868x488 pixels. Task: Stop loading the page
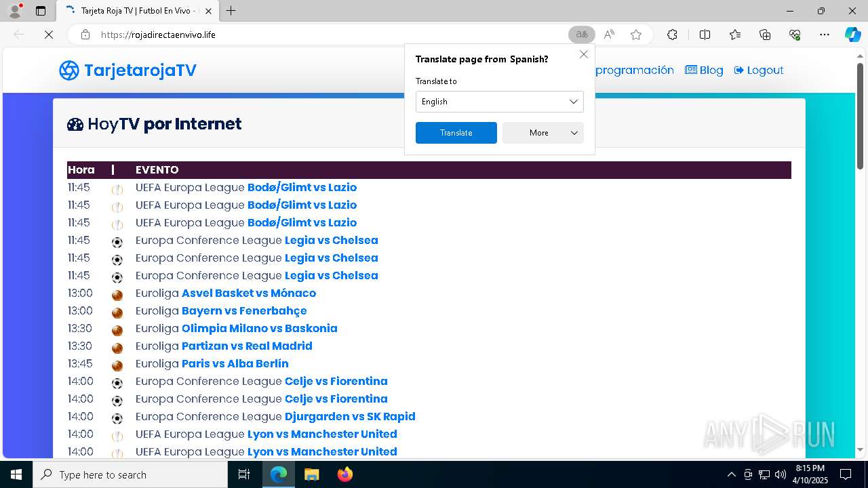(49, 35)
